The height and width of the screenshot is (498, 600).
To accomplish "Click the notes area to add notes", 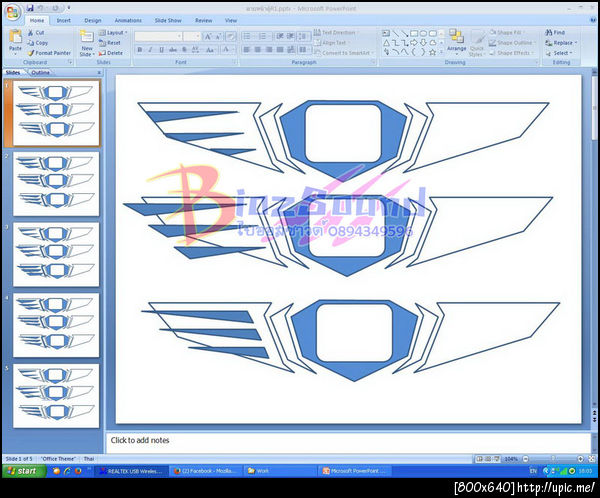I will tap(349, 443).
